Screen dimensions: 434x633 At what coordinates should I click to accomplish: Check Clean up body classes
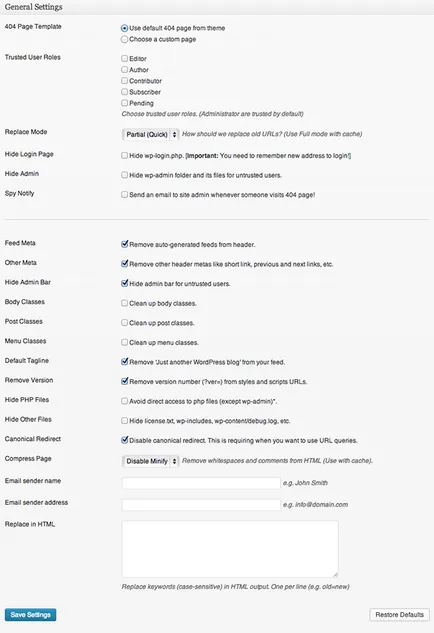click(x=124, y=303)
